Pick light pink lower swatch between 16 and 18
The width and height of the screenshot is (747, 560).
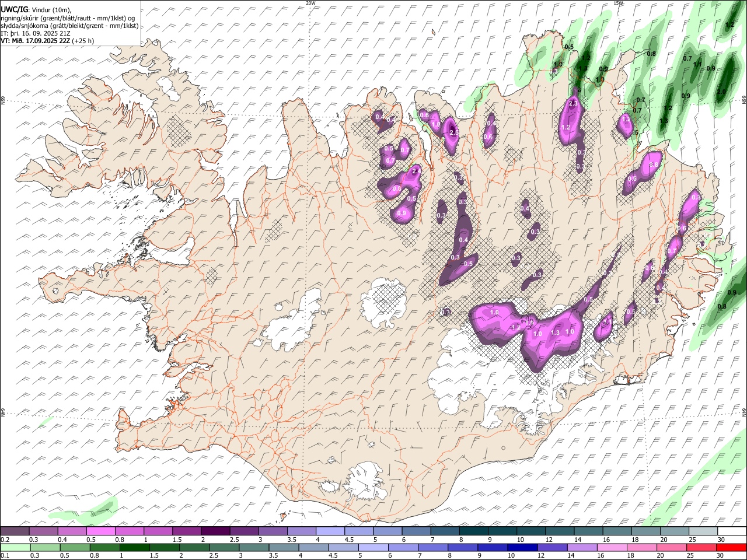tap(612, 548)
